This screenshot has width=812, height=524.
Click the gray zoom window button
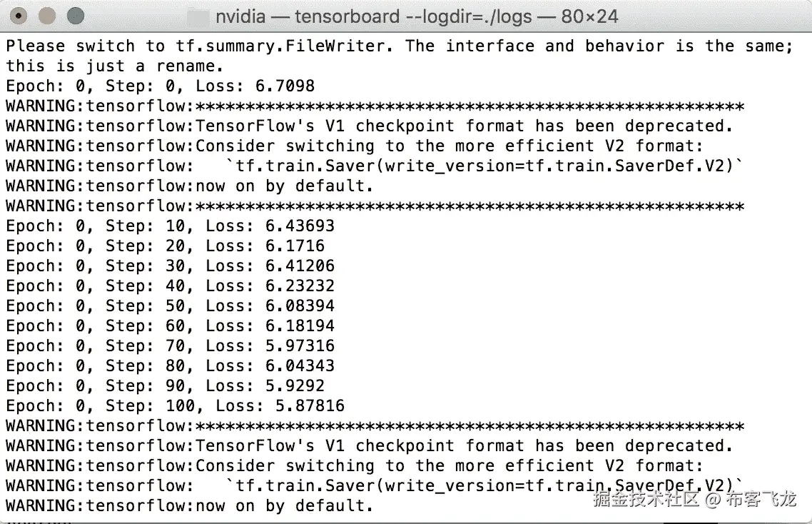pos(75,15)
